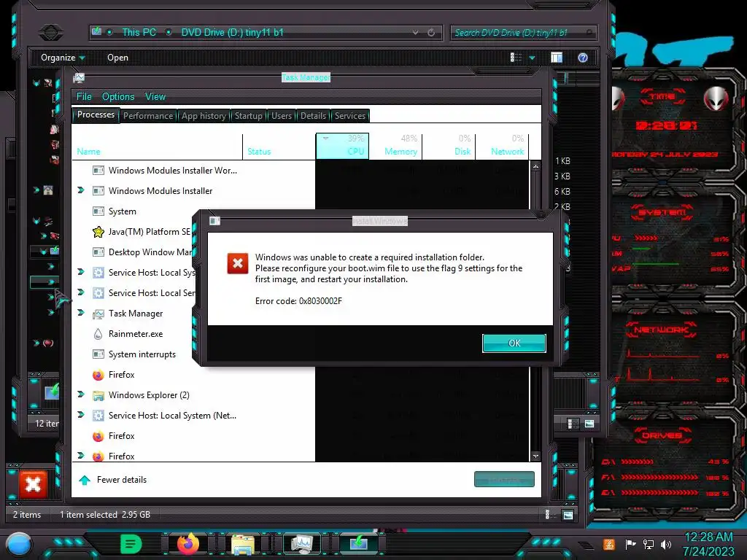Viewport: 747px width, 560px height.
Task: Click the Start orb button
Action: tap(19, 544)
